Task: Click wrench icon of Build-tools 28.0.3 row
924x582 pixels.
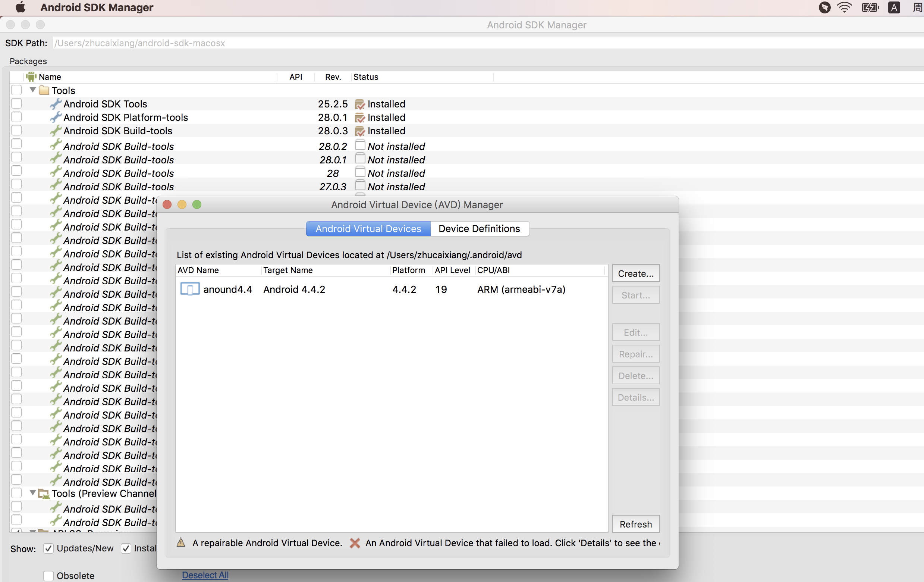Action: point(56,131)
